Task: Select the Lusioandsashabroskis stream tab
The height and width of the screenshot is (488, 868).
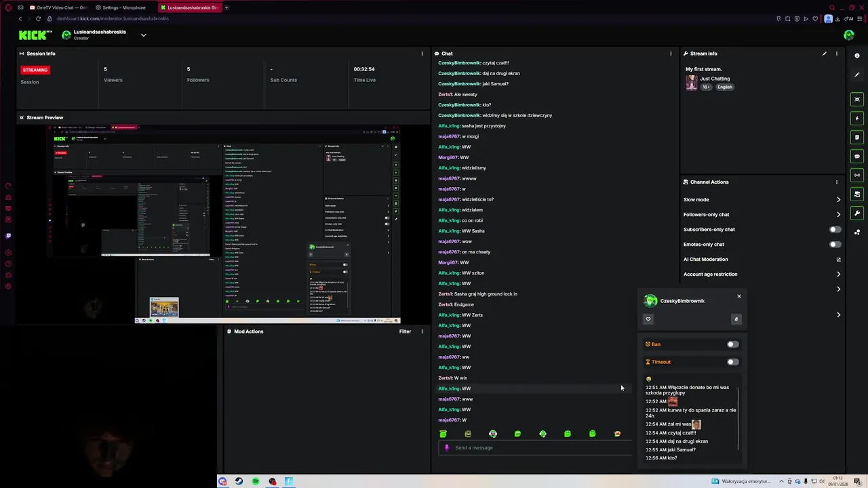Action: pos(189,7)
